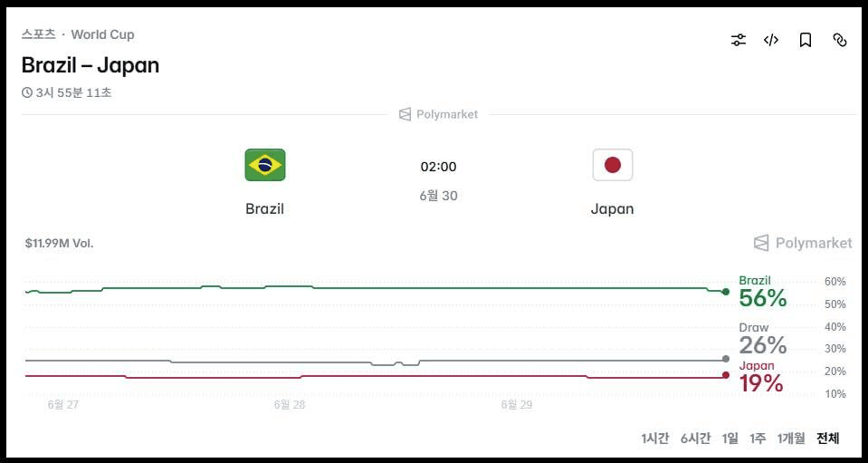Select the 전체 time range
The width and height of the screenshot is (868, 463).
click(x=828, y=438)
